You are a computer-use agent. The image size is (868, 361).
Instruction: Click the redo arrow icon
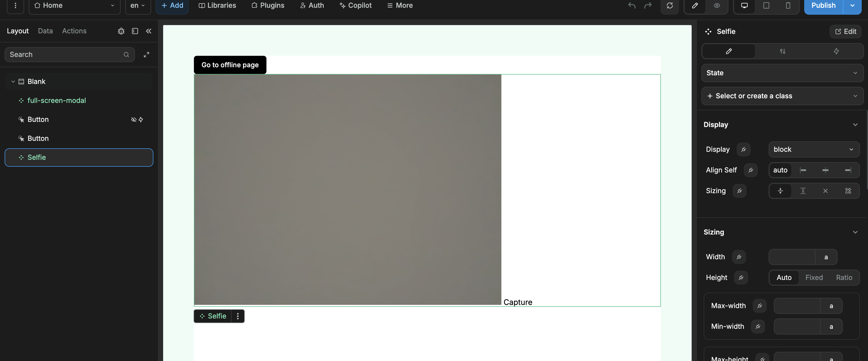pyautogui.click(x=648, y=5)
